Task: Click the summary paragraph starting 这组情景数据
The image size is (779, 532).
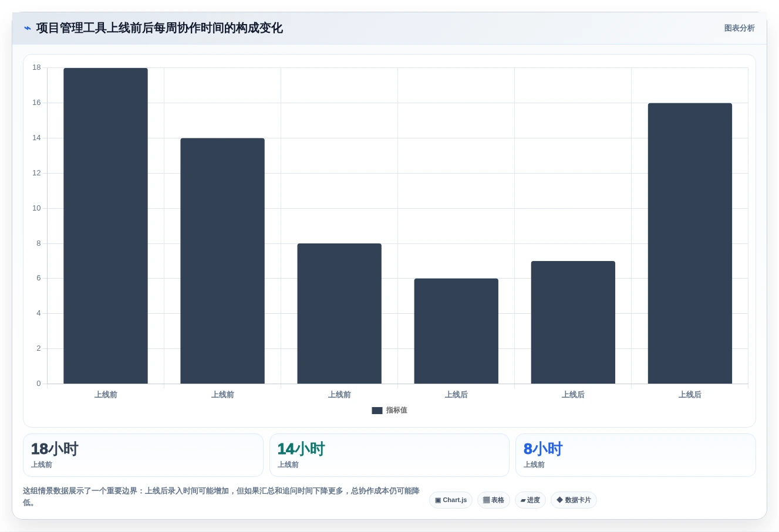Action: (x=221, y=496)
